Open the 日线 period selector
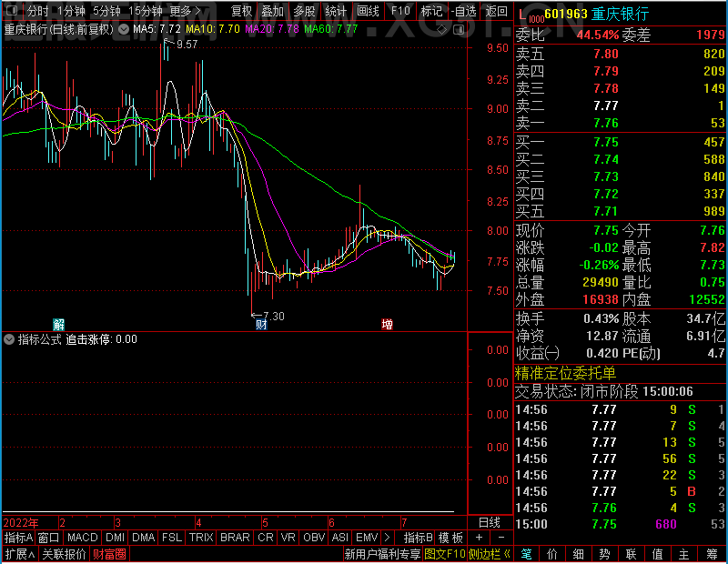This screenshot has width=728, height=564. tap(490, 522)
